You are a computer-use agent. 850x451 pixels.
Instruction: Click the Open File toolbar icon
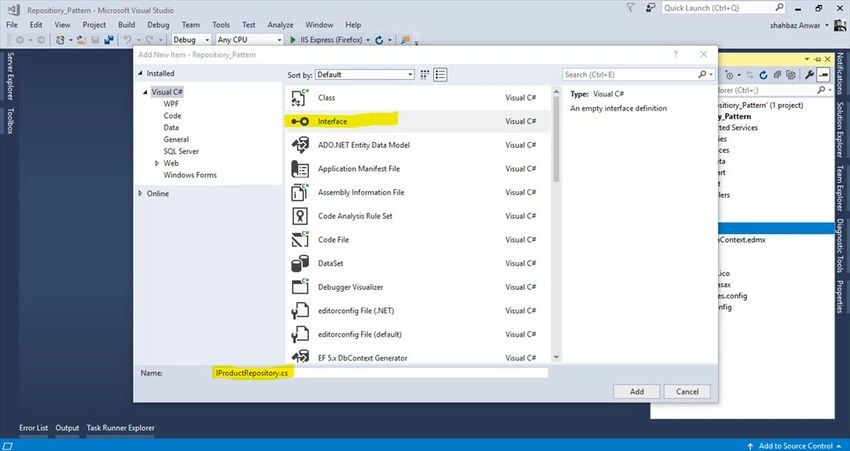pos(81,40)
